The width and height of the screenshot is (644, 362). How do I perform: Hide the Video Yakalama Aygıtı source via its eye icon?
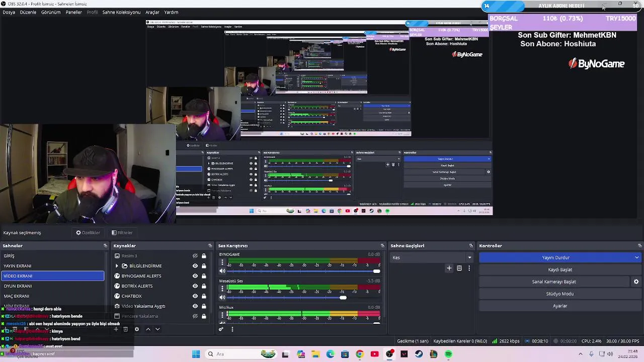point(195,306)
